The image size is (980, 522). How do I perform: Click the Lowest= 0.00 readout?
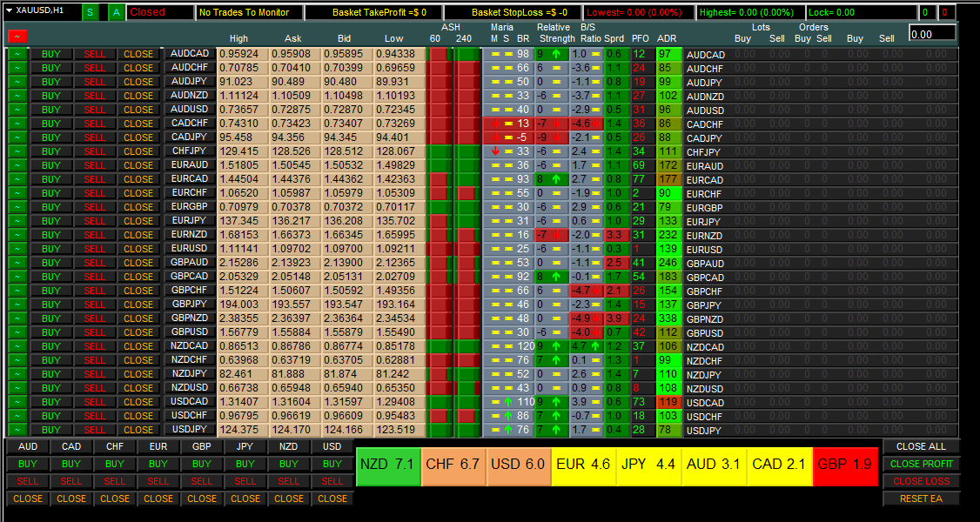tap(639, 12)
